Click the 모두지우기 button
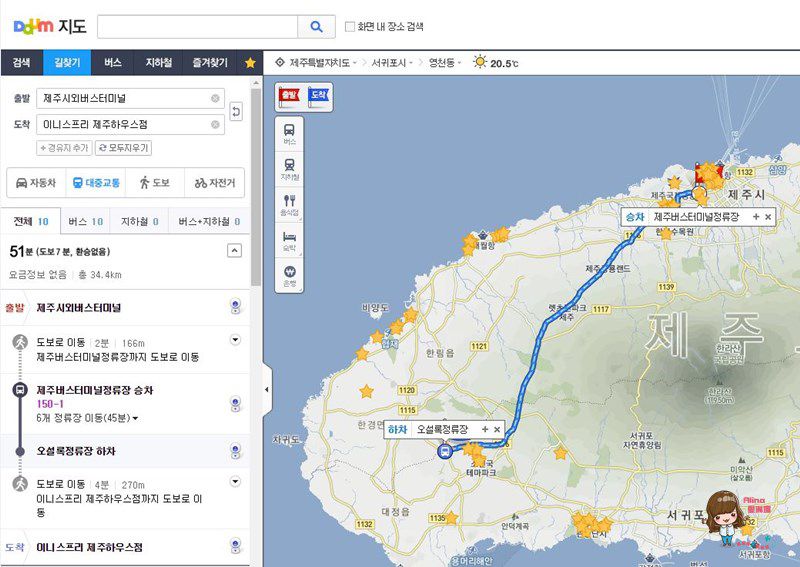The image size is (800, 567). pyautogui.click(x=123, y=148)
